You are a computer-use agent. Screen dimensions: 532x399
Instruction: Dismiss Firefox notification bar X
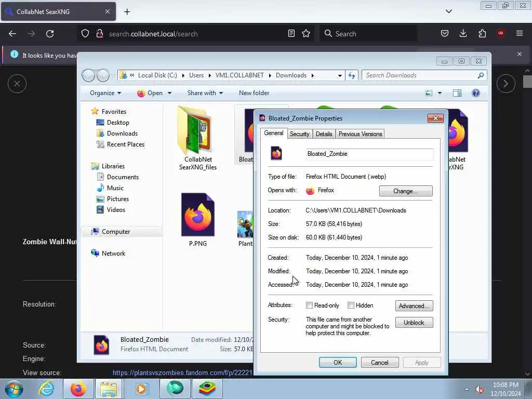pyautogui.click(x=520, y=54)
